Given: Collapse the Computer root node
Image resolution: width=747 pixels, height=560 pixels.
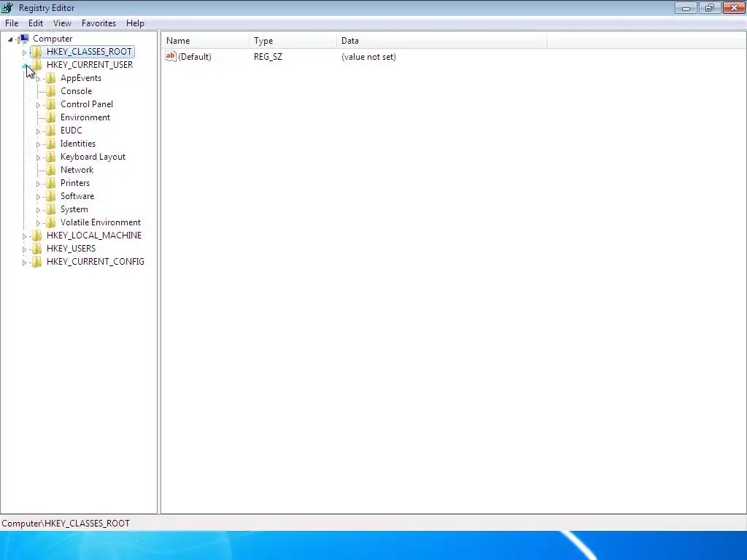Looking at the screenshot, I should tap(10, 39).
